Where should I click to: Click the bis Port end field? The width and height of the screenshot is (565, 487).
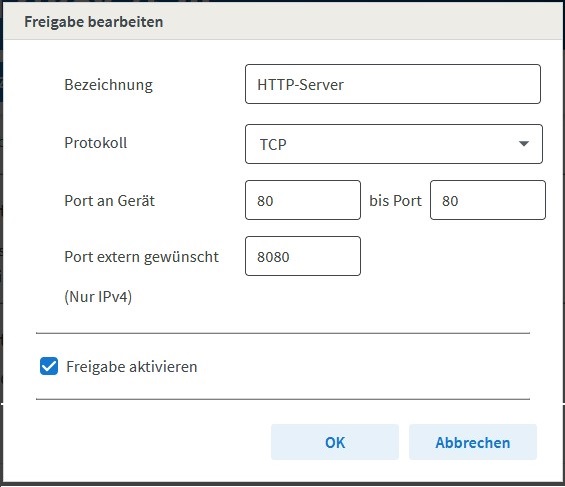coord(488,200)
